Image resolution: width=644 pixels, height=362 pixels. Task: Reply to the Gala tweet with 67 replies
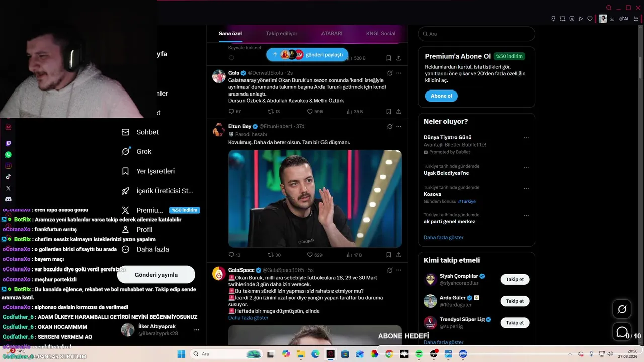(x=235, y=112)
